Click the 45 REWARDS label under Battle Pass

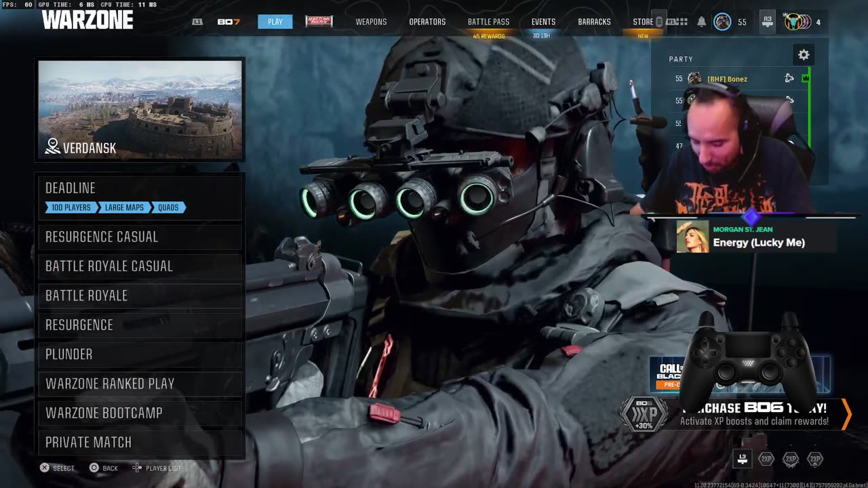(489, 36)
